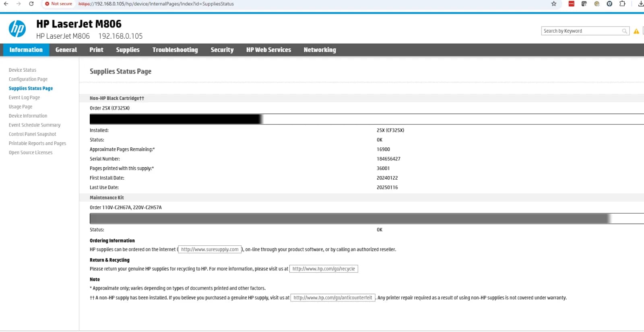Select the installed value 25X (CF325X)
644x332 pixels.
[390, 131]
